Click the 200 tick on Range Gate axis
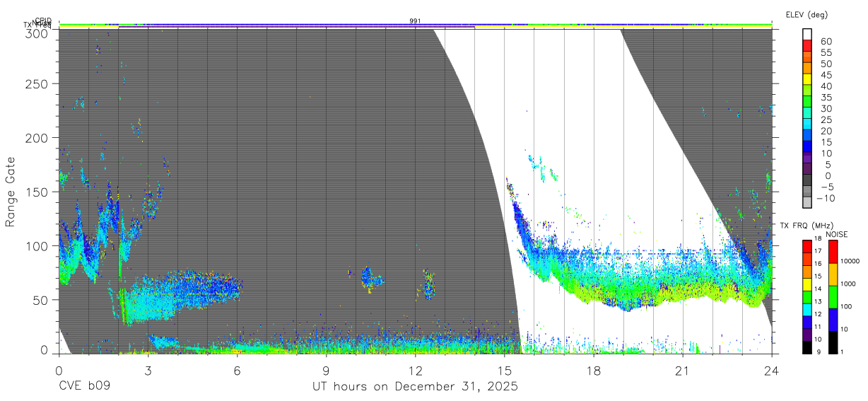The height and width of the screenshot is (401, 868). (36, 138)
